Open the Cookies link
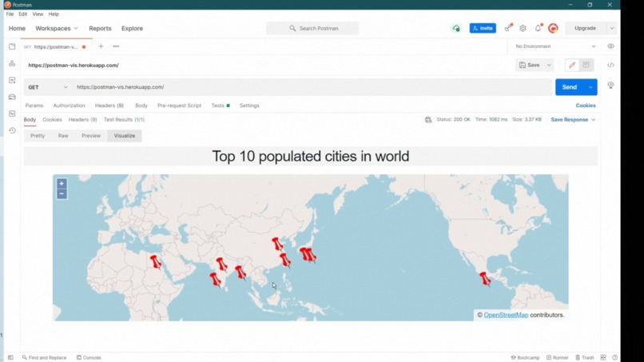Screen dimensions: 644x362 (586, 105)
